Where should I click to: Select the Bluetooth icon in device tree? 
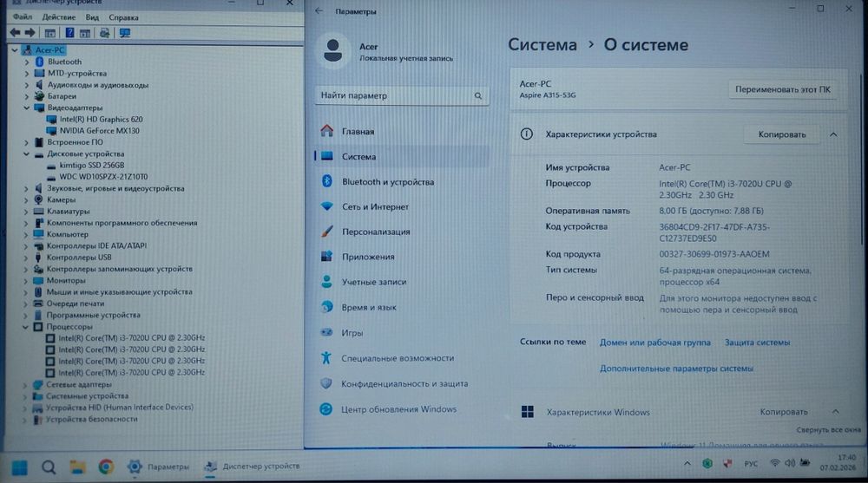click(x=39, y=62)
